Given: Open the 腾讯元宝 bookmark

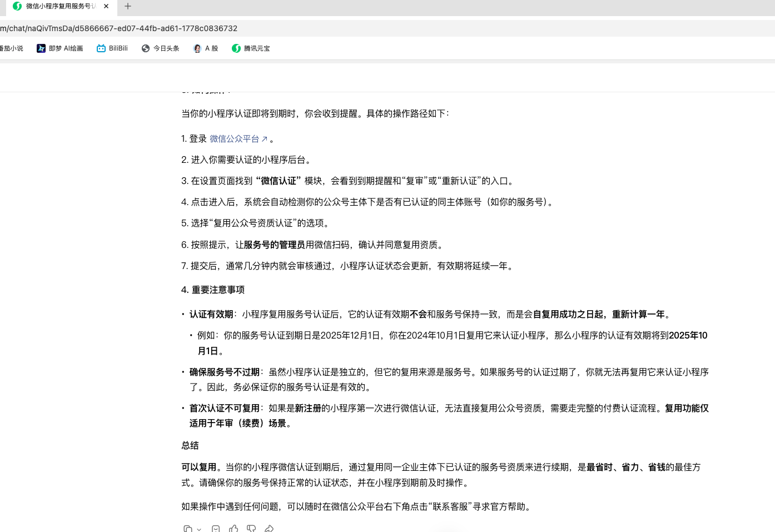Looking at the screenshot, I should (x=251, y=48).
